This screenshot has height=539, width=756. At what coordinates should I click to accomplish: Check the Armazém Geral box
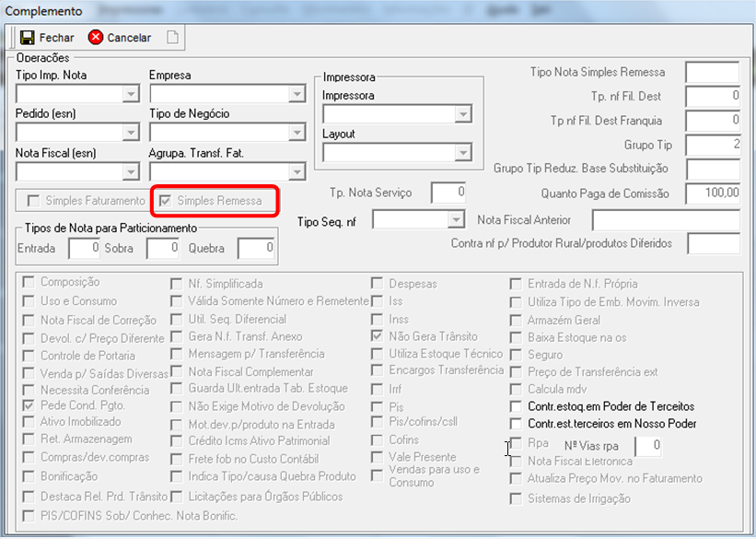coord(516,320)
